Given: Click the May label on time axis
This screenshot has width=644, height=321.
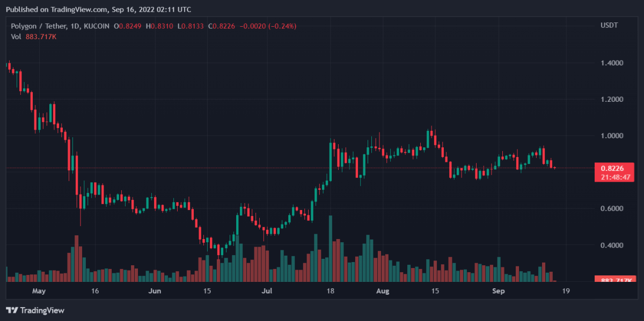Looking at the screenshot, I should [x=39, y=291].
